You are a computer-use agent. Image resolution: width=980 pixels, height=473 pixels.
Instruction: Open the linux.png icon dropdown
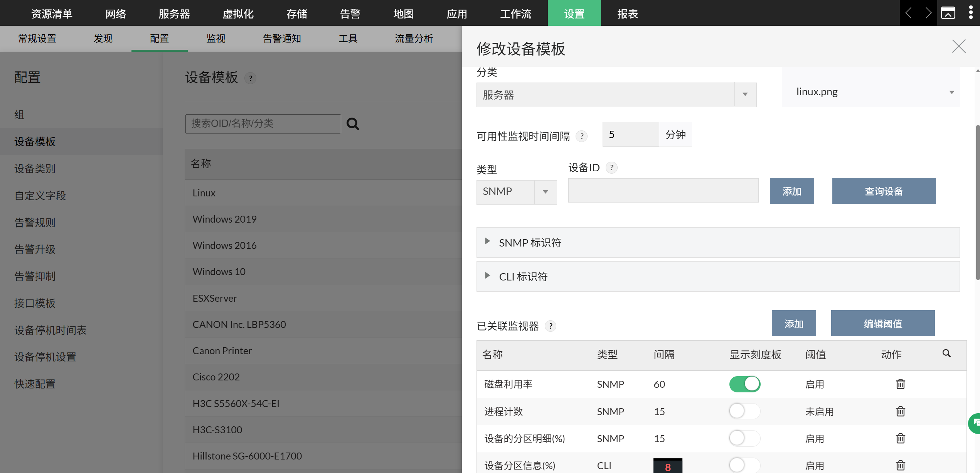[871, 92]
